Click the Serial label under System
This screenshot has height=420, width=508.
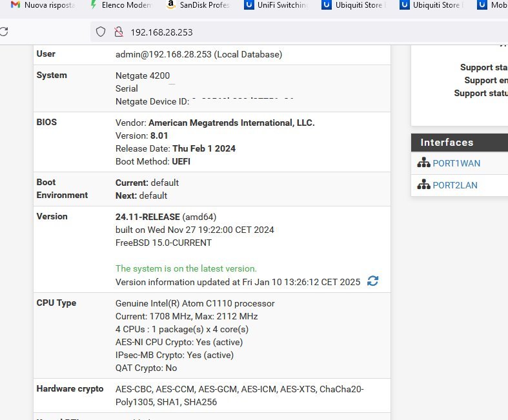(x=127, y=88)
